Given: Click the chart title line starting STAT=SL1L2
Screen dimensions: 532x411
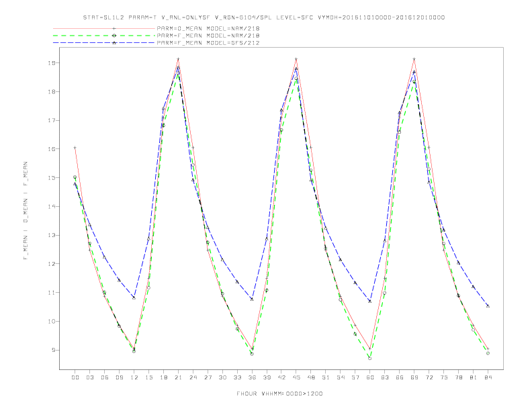Looking at the screenshot, I should tap(264, 17).
